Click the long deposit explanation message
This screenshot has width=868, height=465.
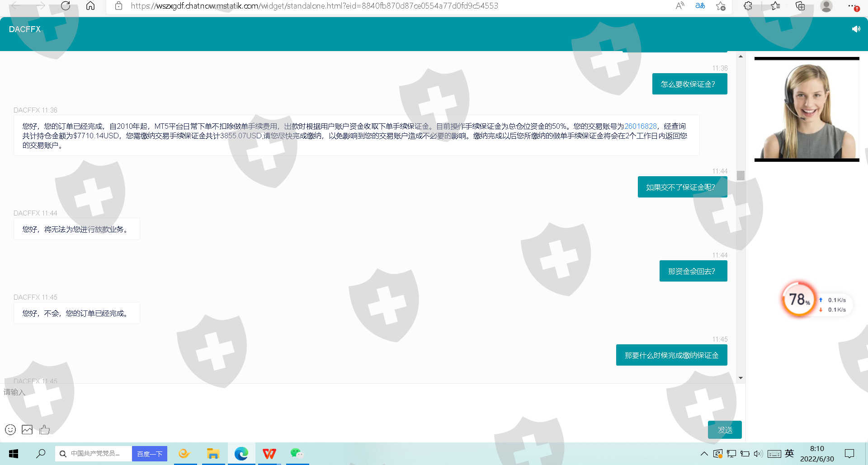(x=356, y=136)
